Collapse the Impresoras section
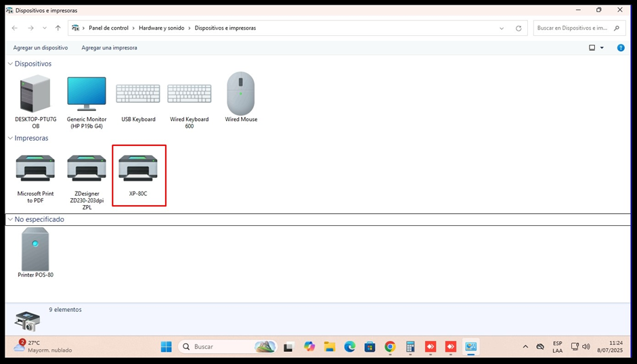The image size is (637, 364). point(10,138)
